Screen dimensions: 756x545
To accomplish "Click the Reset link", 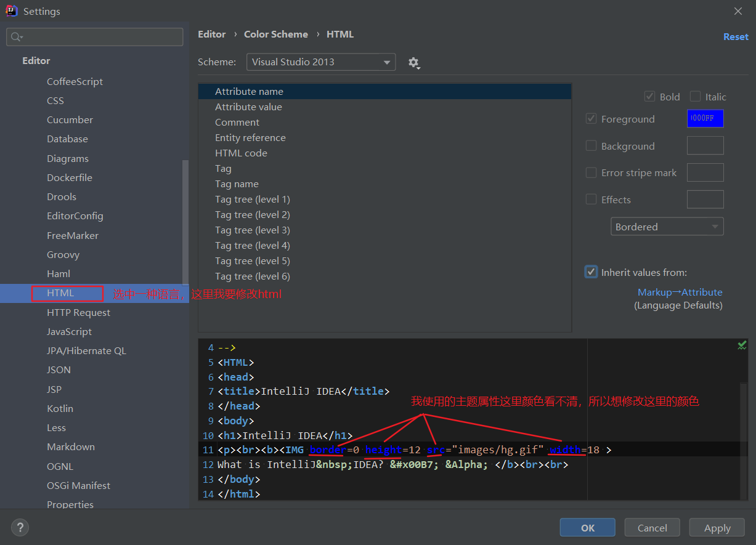I will pyautogui.click(x=736, y=37).
